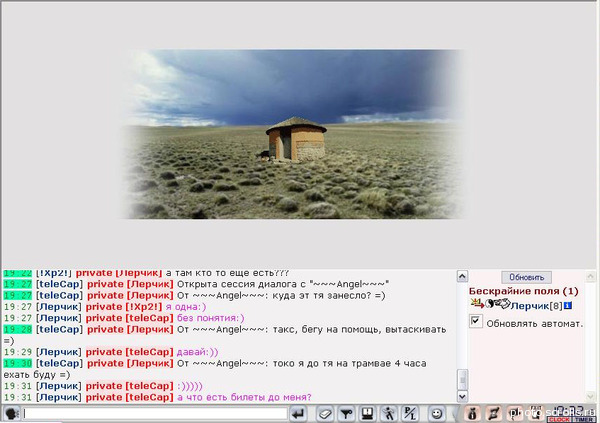Toggle the Обновлять автомат. checkbox

point(476,322)
